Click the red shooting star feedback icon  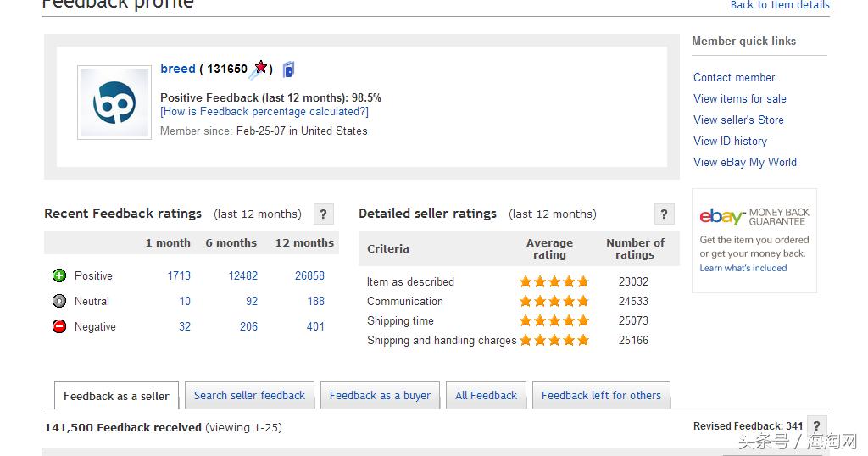[x=259, y=69]
